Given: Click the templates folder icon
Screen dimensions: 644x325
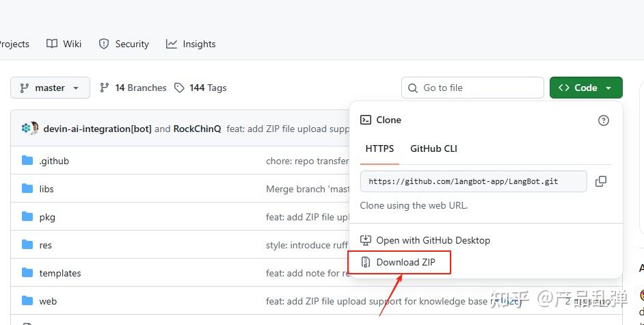Looking at the screenshot, I should pyautogui.click(x=27, y=273).
